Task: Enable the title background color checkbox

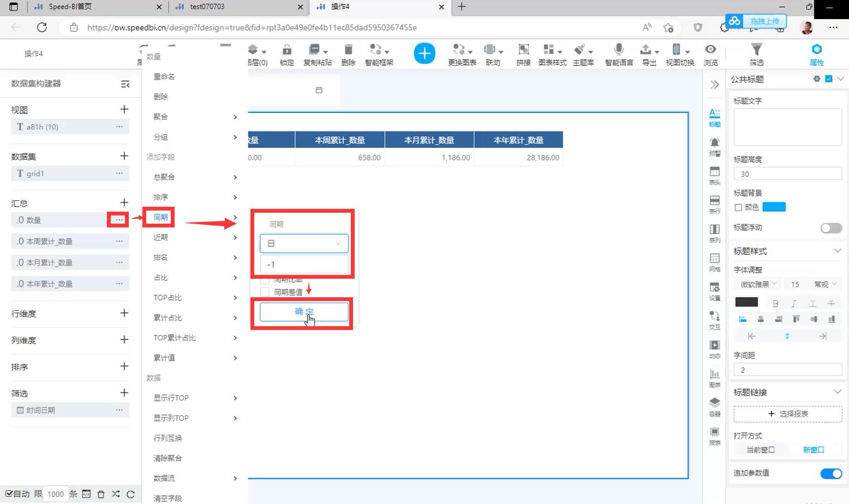Action: (738, 207)
